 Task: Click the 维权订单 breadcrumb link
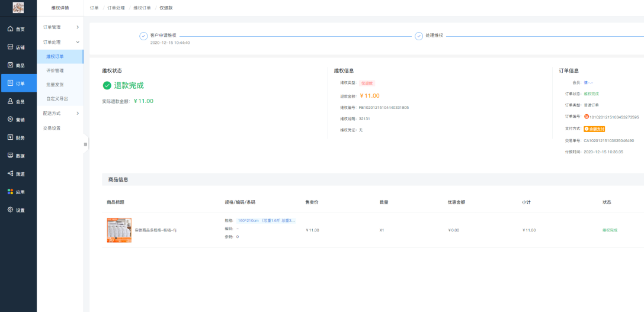142,8
